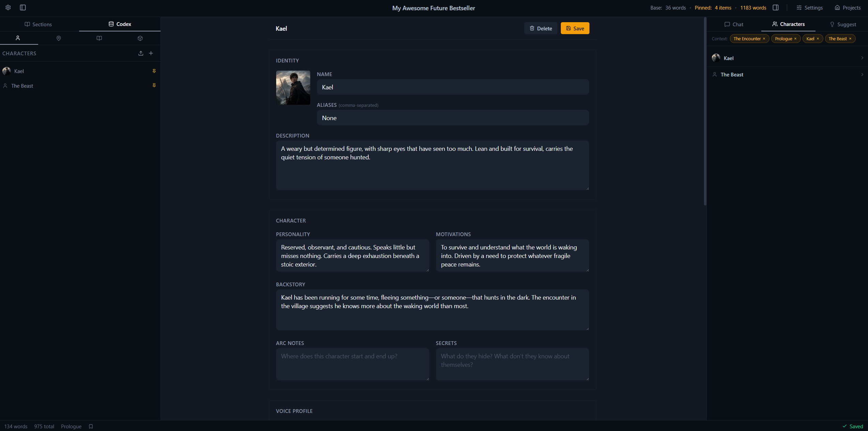Image resolution: width=868 pixels, height=431 pixels.
Task: Click the Kael heading above the form
Action: pos(281,28)
